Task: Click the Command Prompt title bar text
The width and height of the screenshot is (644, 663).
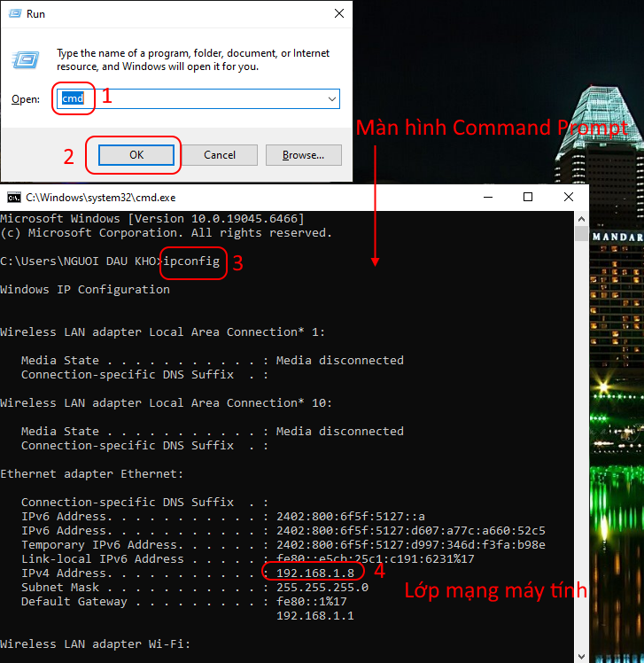Action: click(x=100, y=197)
